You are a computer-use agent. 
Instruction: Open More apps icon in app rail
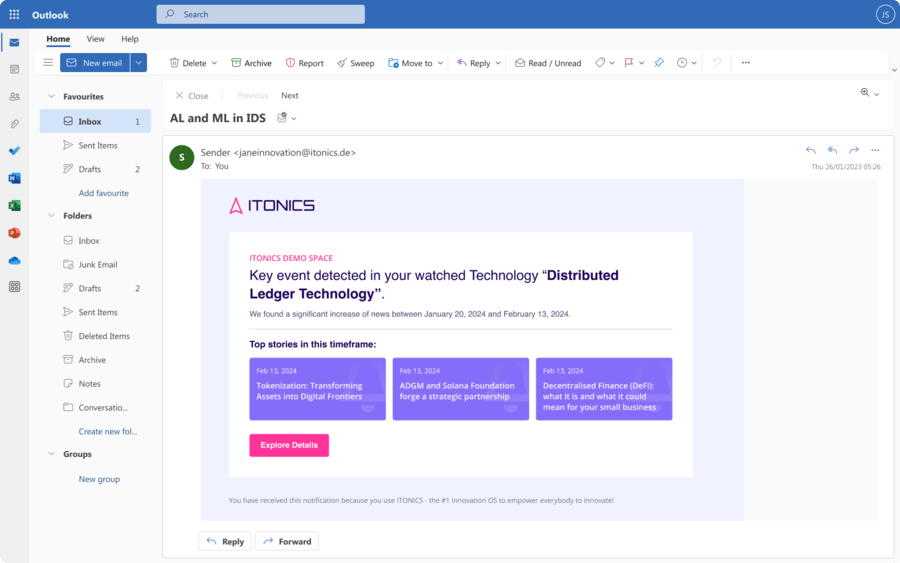[x=14, y=286]
